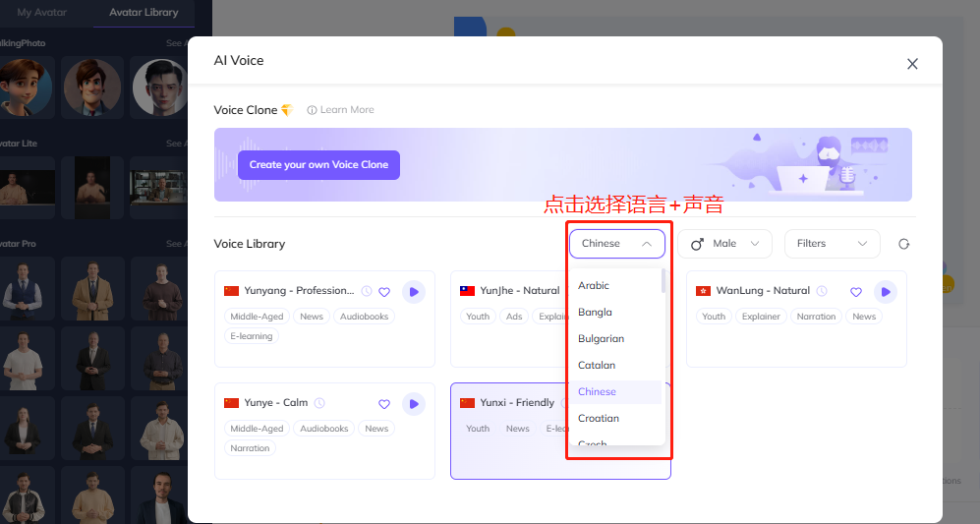Play the Yunye Calm voice preview
This screenshot has height=524, width=980.
414,403
